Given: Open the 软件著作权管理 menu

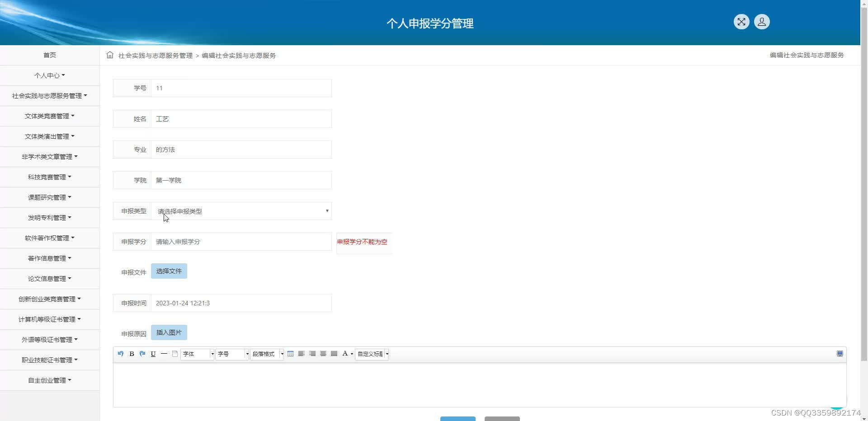Looking at the screenshot, I should [50, 238].
